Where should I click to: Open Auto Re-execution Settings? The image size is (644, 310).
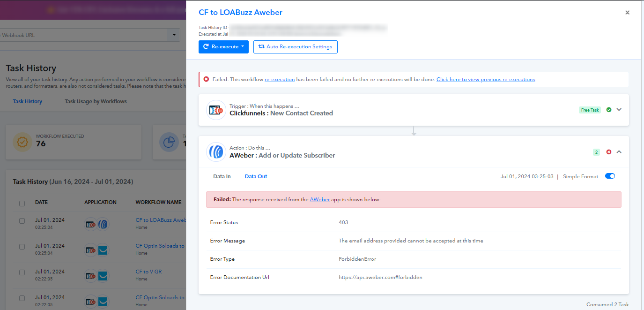point(296,47)
